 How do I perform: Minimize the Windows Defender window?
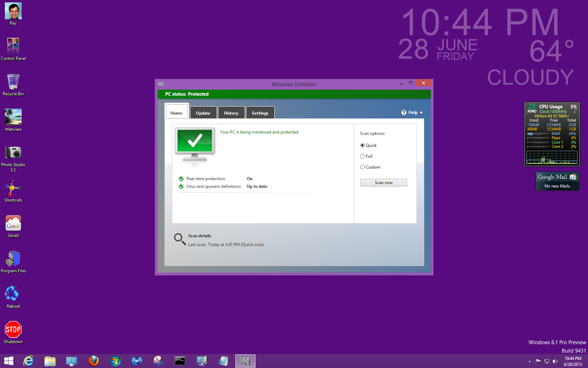coord(401,84)
